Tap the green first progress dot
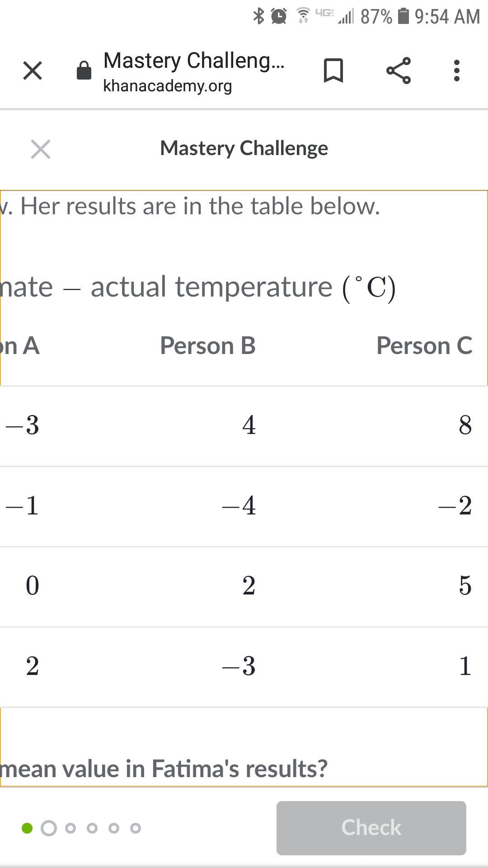Viewport: 488px width, 868px height. 27,828
